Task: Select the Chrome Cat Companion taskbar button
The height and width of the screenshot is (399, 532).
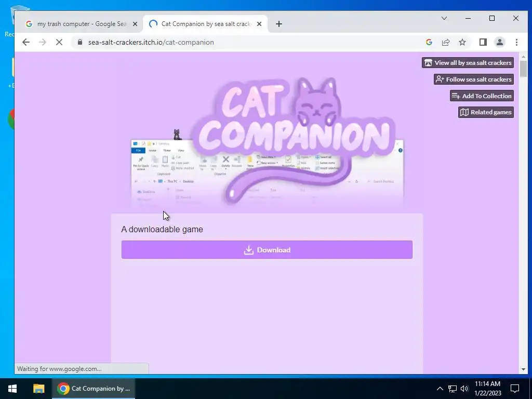Action: coord(94,389)
